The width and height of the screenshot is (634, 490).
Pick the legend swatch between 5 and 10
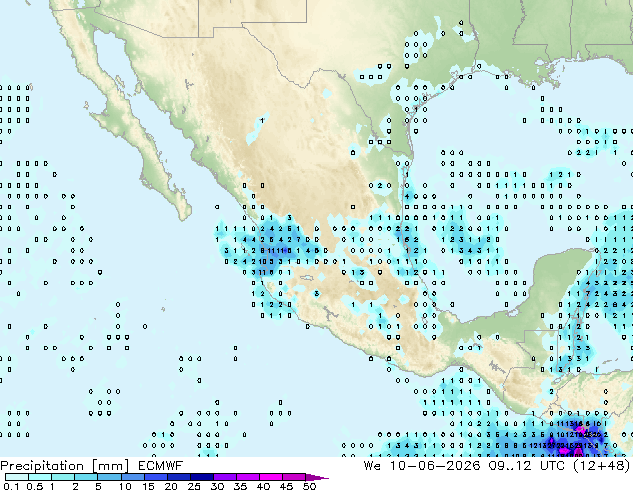109,477
